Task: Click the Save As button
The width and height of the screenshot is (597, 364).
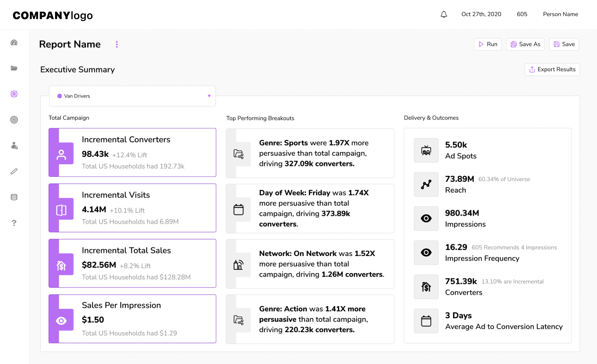Action: pos(525,44)
